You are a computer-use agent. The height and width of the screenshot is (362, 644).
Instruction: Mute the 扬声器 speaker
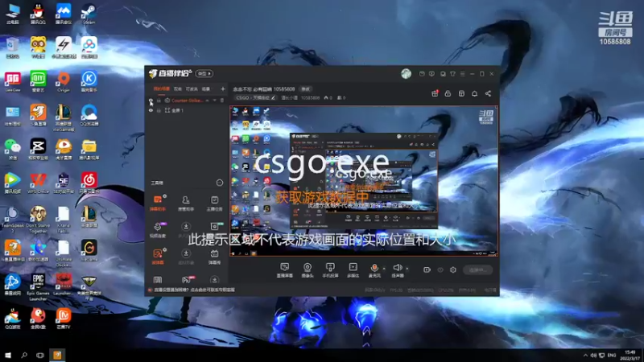pyautogui.click(x=398, y=270)
